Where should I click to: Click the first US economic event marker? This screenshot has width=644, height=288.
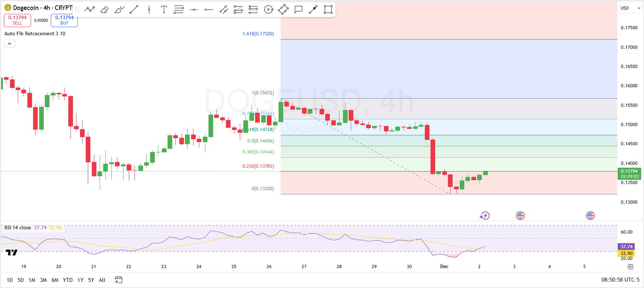520,215
